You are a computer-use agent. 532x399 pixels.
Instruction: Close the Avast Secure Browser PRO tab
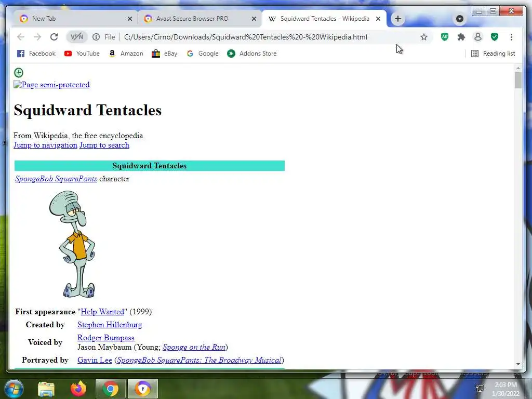254,19
